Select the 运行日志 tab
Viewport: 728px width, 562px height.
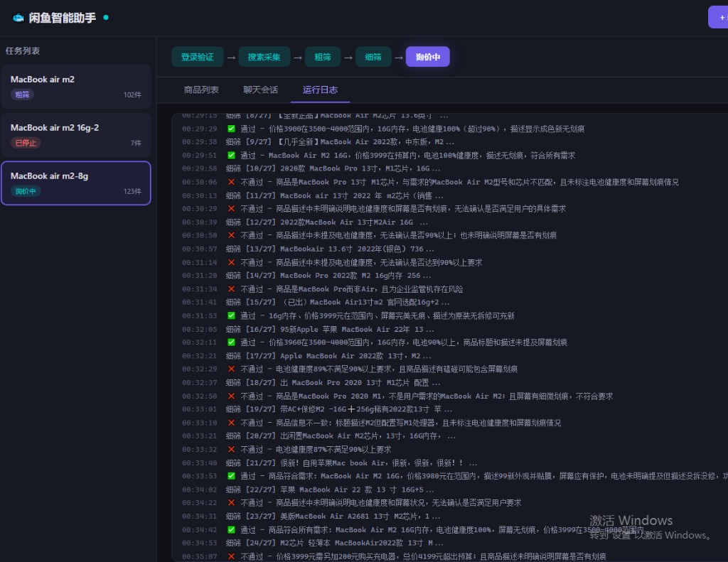pos(320,90)
